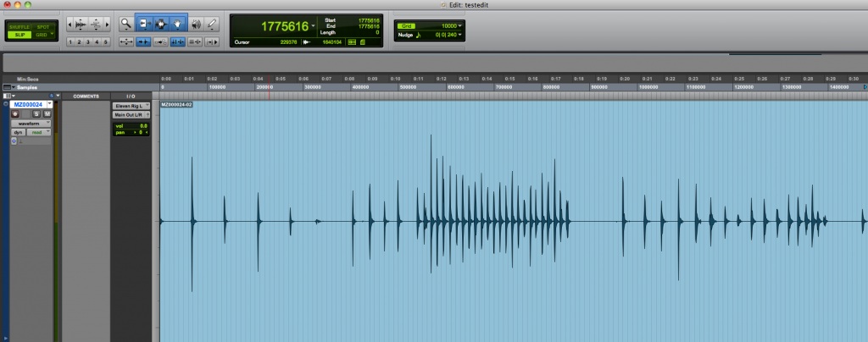Enable Shuffle edit mode

click(x=19, y=27)
